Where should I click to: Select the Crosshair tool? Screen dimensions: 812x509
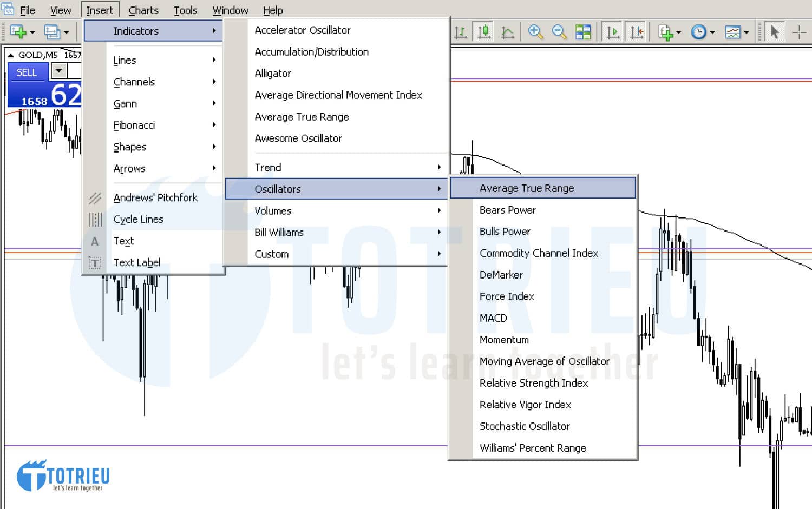tap(798, 32)
